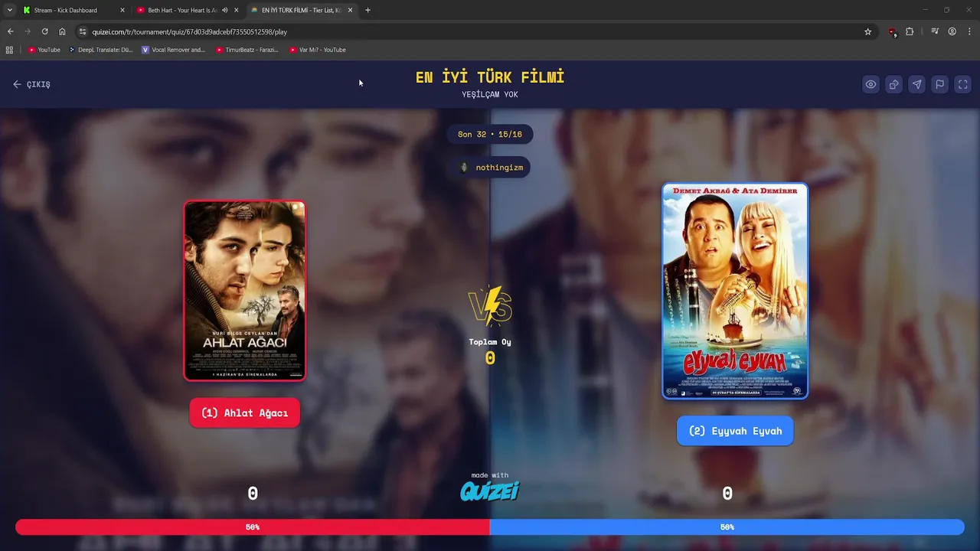Toggle the eye visibility icon
The width and height of the screenshot is (980, 551).
[x=871, y=84]
